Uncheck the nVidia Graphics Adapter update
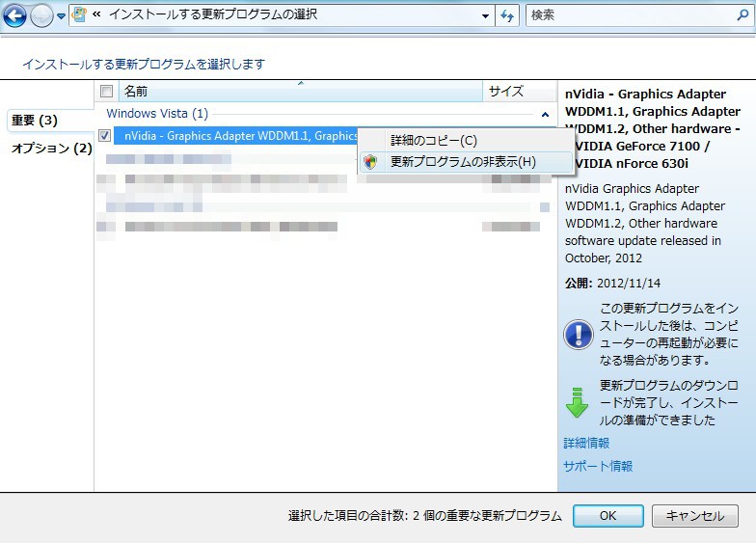Viewport: 756px width, 543px height. (104, 135)
